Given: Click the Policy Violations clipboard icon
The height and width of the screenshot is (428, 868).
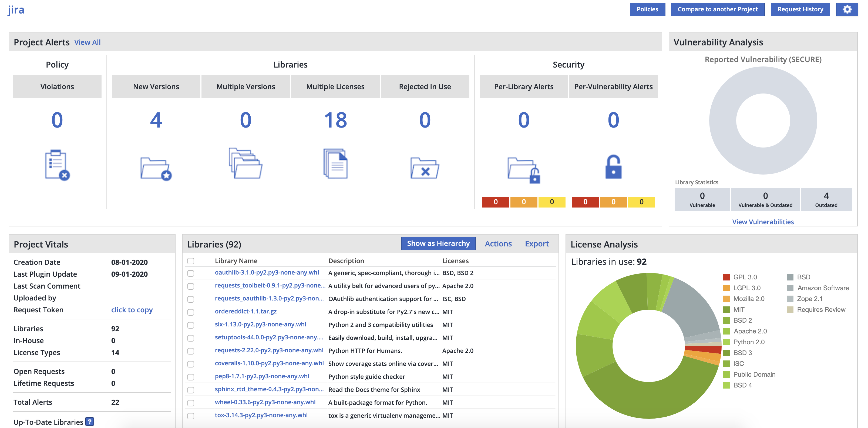Looking at the screenshot, I should point(57,165).
